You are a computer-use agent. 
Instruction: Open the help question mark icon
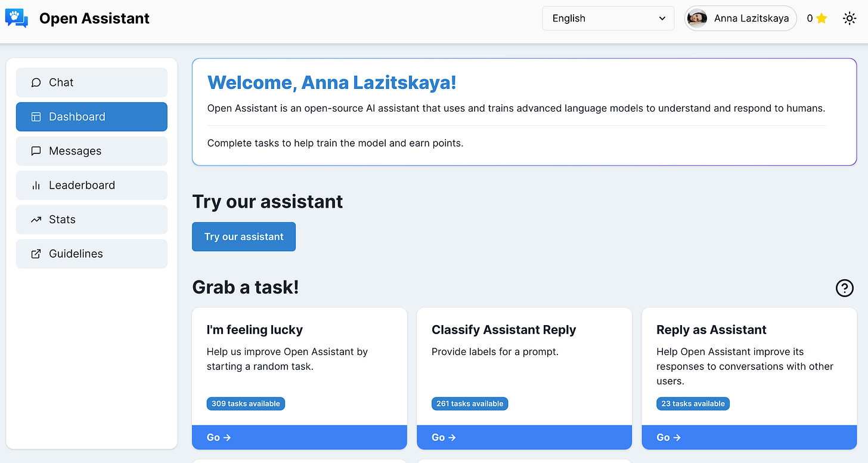(845, 288)
